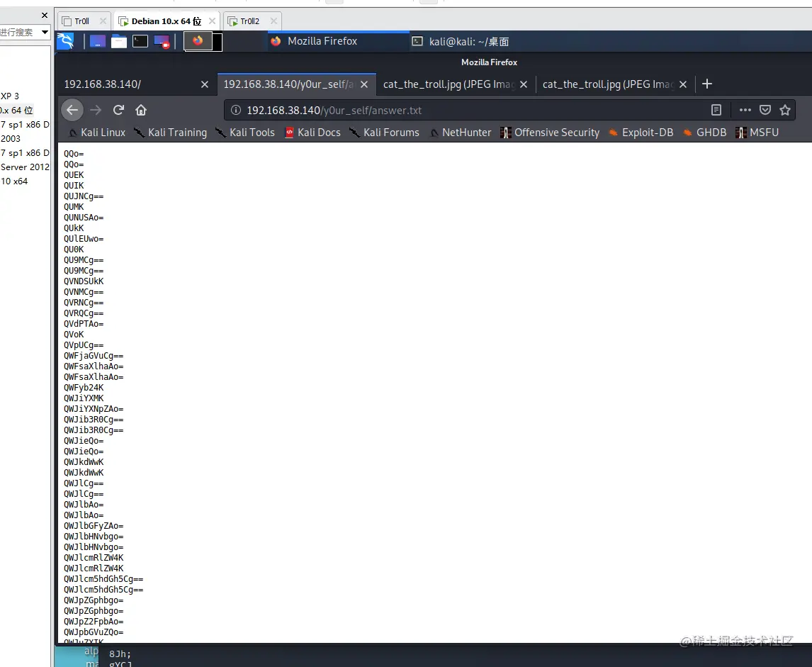Click the screen recorder icon with red dot
The image size is (812, 667).
pyautogui.click(x=162, y=41)
